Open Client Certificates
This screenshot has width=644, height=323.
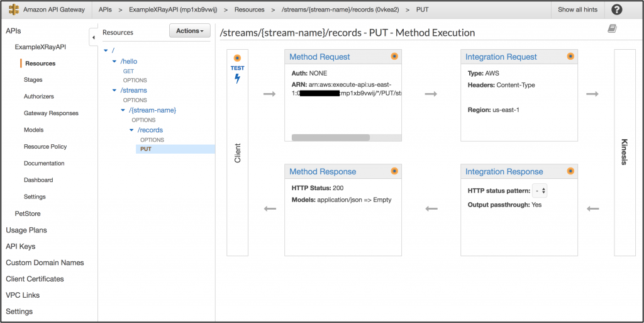click(x=35, y=279)
